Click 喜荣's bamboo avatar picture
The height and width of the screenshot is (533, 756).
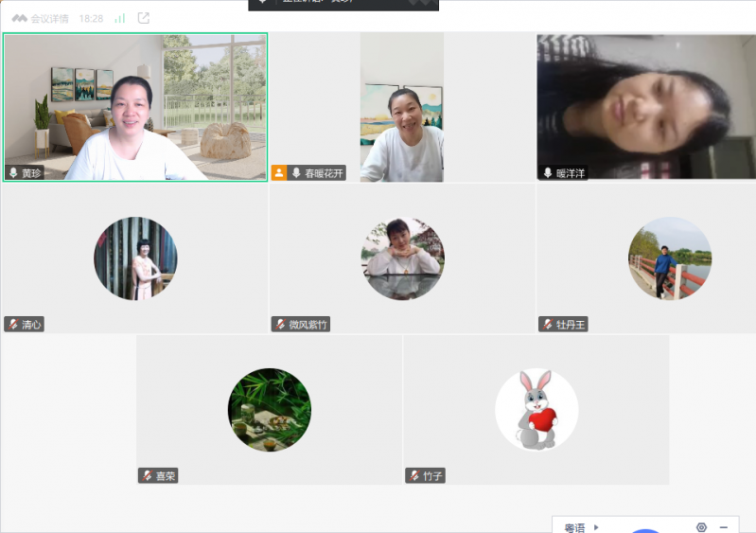[x=270, y=410]
